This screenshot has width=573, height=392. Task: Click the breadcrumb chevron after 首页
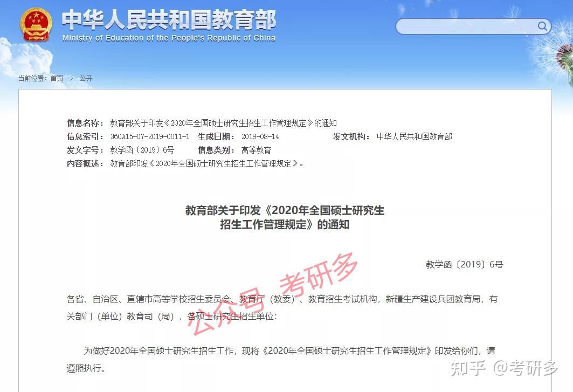coord(72,78)
